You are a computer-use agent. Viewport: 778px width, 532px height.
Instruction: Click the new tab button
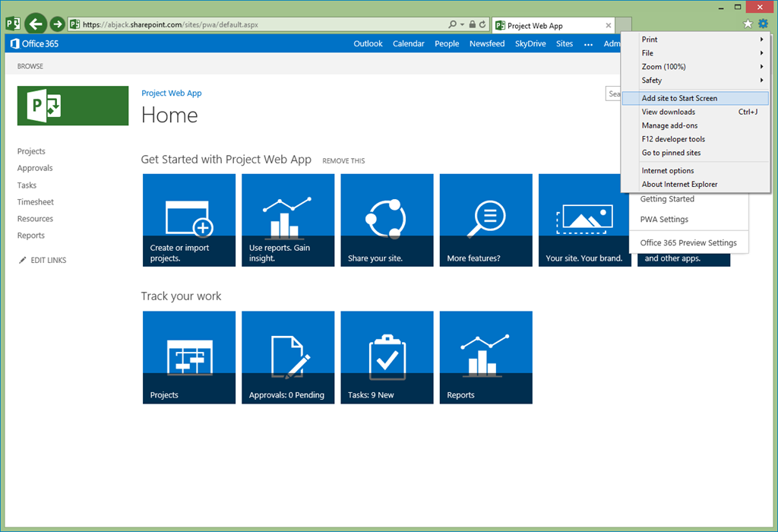point(623,24)
